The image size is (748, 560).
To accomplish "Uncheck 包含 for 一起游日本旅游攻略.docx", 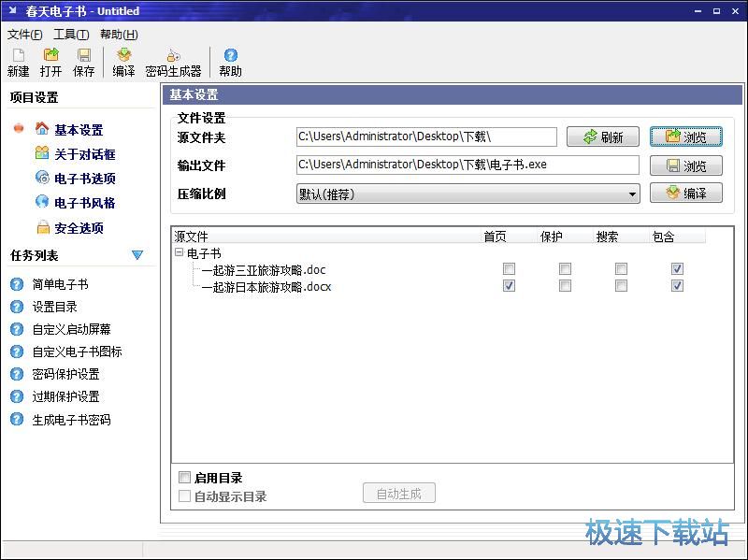I will (677, 286).
